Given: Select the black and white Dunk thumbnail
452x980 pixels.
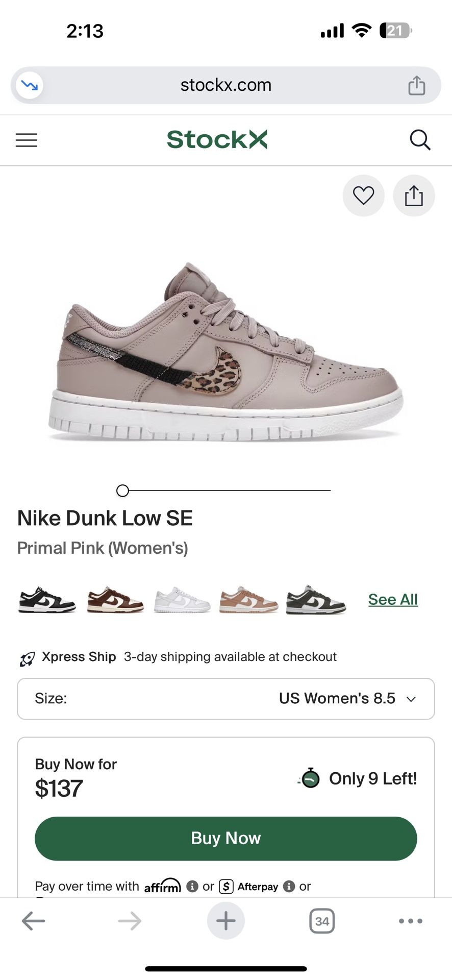Looking at the screenshot, I should pyautogui.click(x=47, y=600).
